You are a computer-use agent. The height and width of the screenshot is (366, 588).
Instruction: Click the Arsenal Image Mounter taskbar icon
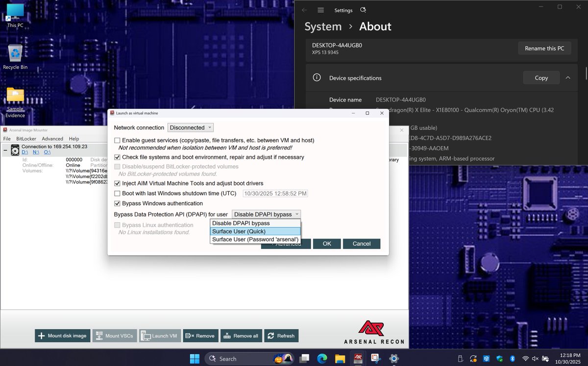pos(358,358)
